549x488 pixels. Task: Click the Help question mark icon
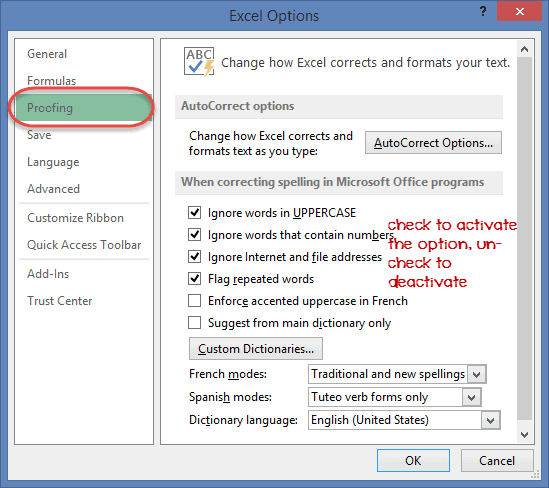(x=483, y=12)
